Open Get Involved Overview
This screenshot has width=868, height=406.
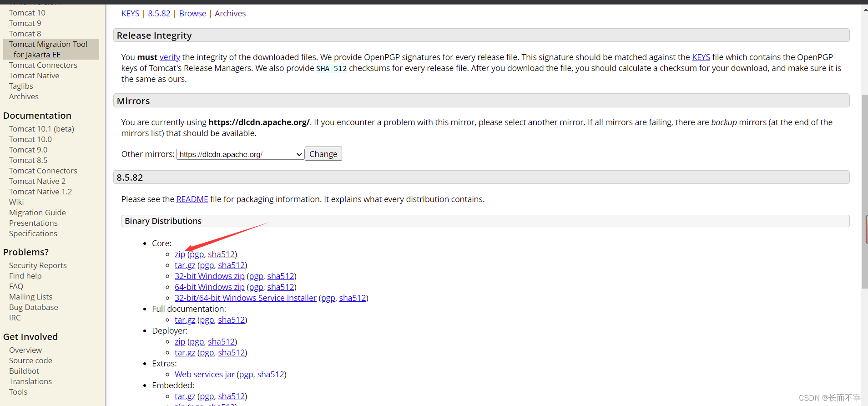(25, 350)
